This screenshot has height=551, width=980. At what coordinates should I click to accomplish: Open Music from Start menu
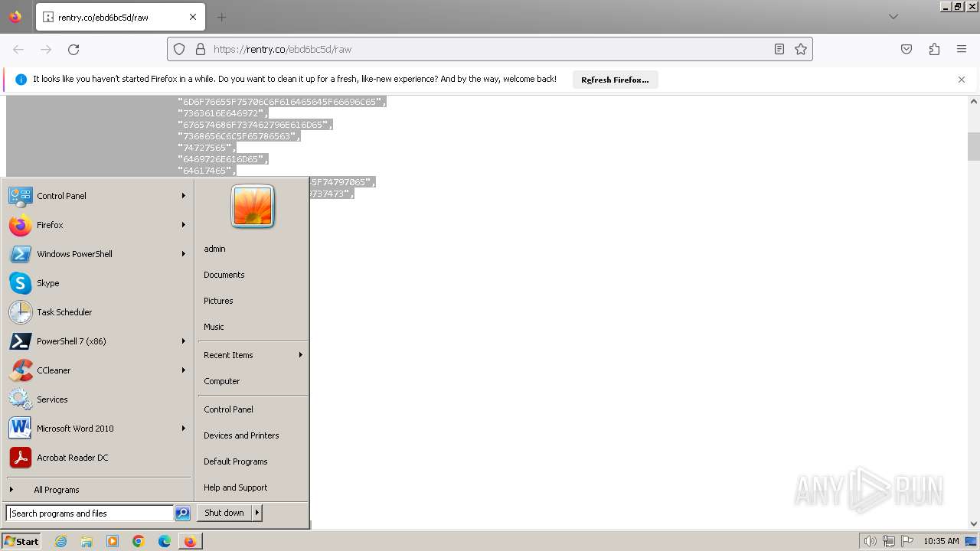pos(214,327)
